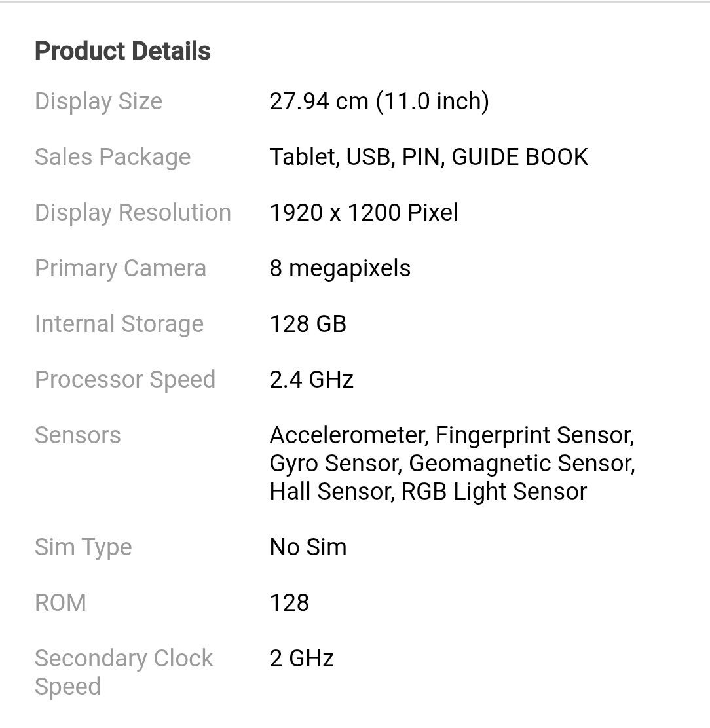
Task: Click the Product Details heading
Action: click(122, 51)
